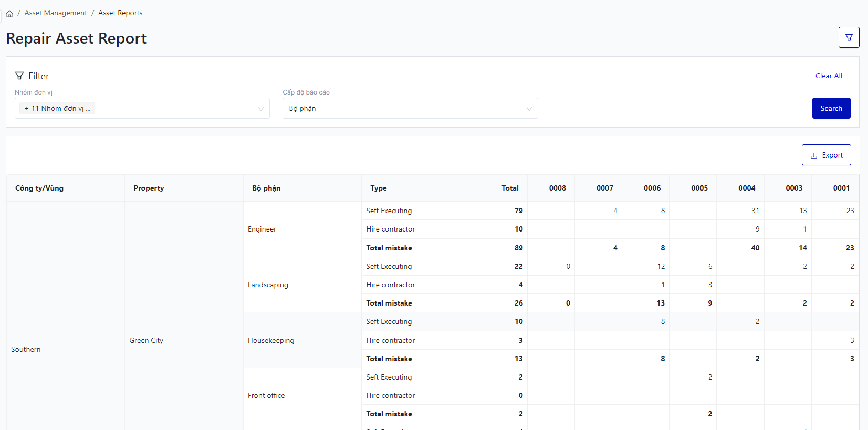Click the '+ 11 Nhóm đơn vị' tag

pyautogui.click(x=57, y=109)
